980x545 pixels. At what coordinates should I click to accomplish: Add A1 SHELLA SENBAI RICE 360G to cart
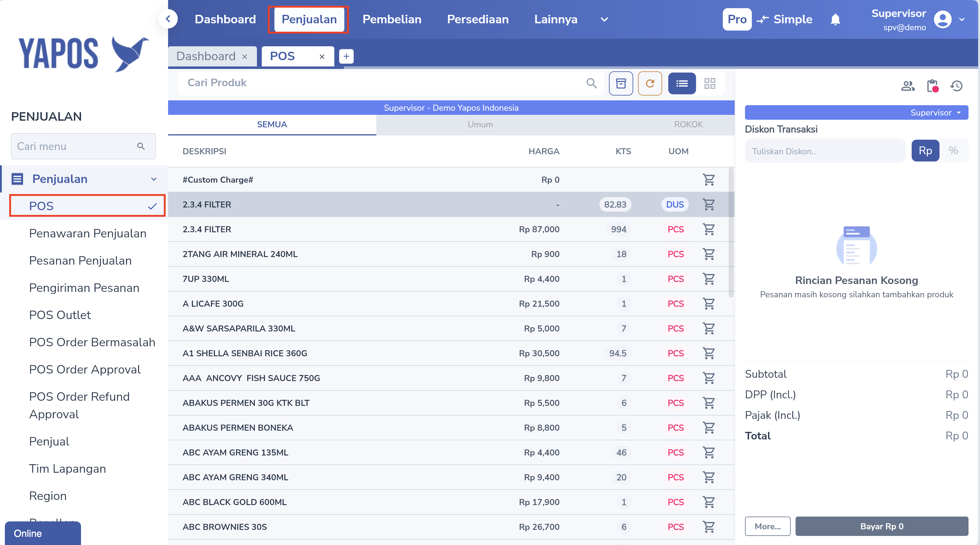click(708, 353)
